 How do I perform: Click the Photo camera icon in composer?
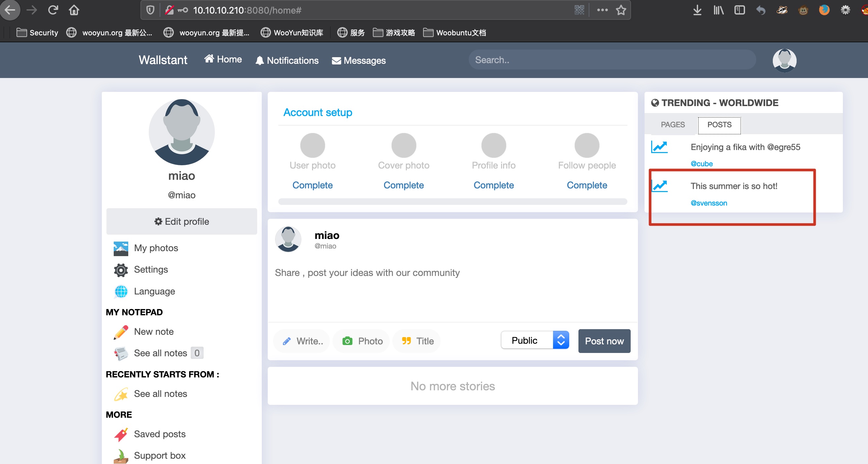tap(347, 341)
